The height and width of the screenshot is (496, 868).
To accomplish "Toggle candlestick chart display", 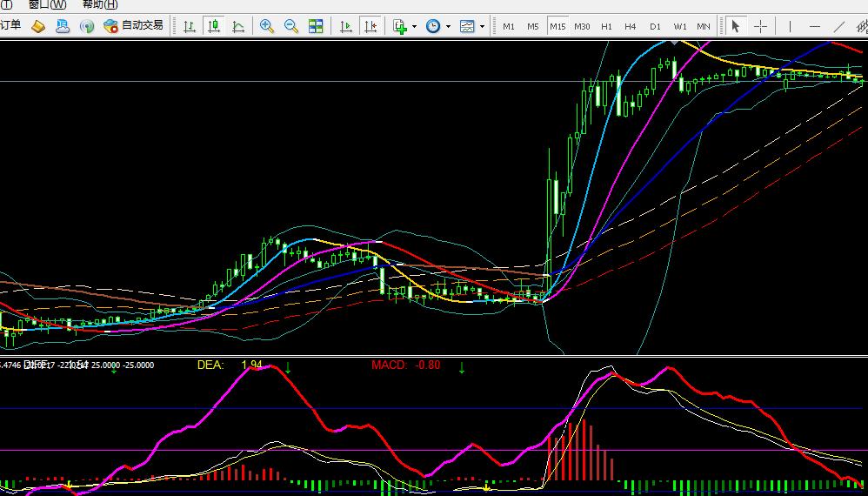I will pyautogui.click(x=214, y=26).
